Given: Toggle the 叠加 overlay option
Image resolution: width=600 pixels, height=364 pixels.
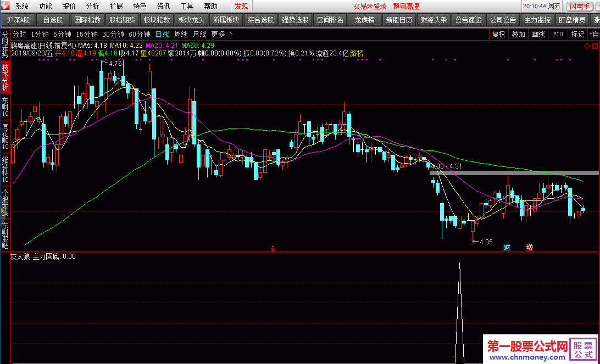Looking at the screenshot, I should coord(519,35).
